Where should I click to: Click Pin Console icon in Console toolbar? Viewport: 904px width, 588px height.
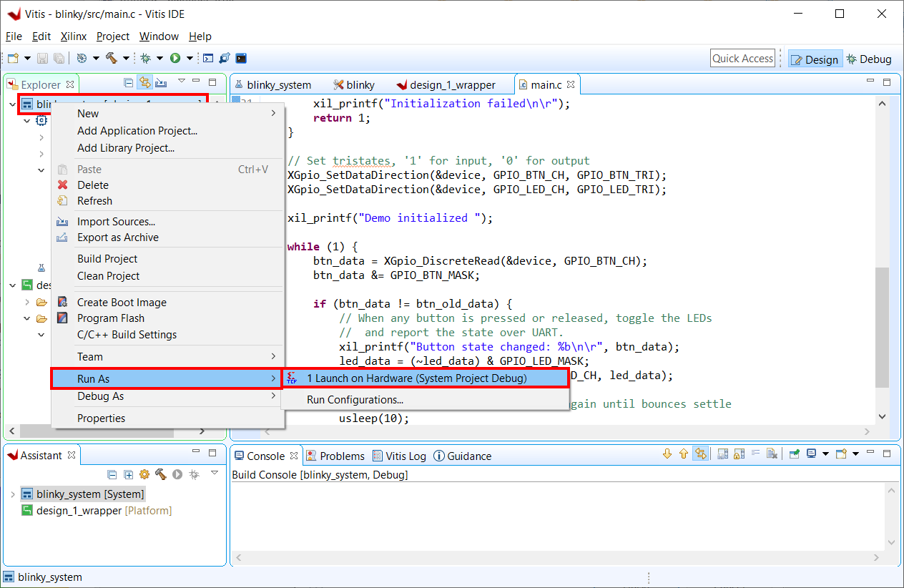pyautogui.click(x=794, y=454)
